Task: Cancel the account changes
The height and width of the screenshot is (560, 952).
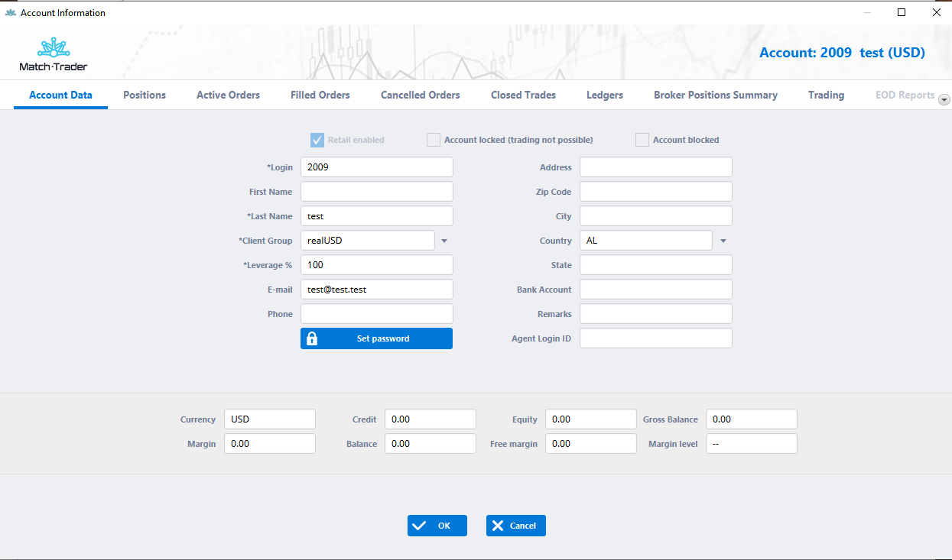Action: (x=515, y=525)
